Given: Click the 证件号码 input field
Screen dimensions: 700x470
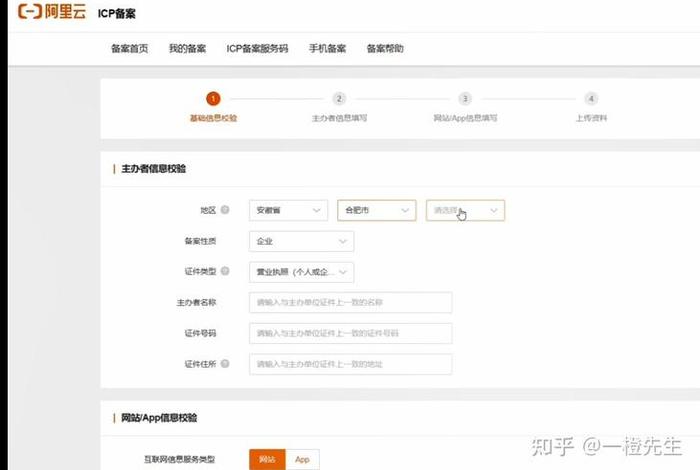Looking at the screenshot, I should click(350, 333).
